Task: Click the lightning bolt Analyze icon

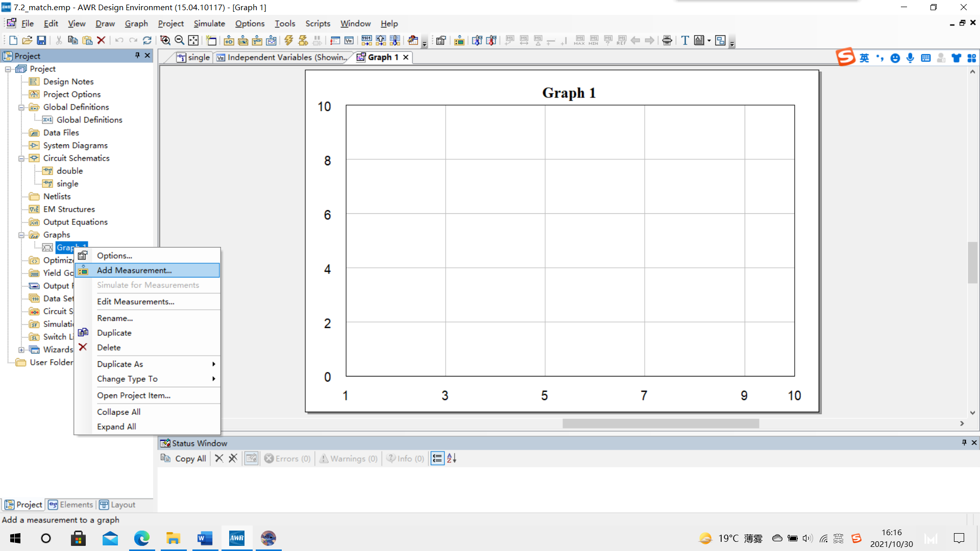Action: pos(289,40)
